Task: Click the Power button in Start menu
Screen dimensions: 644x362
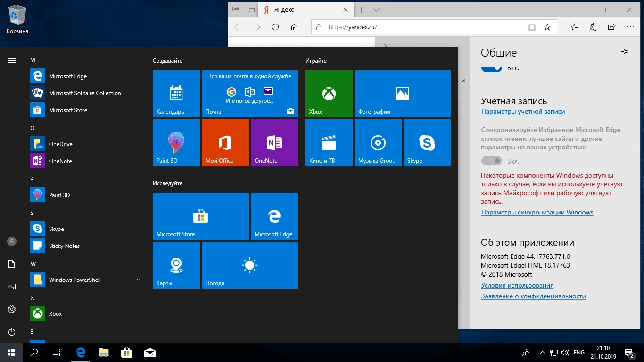Action: pos(12,332)
